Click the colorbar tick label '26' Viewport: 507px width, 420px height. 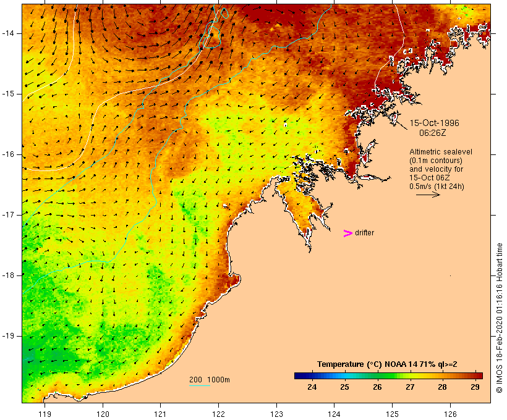pos(377,387)
